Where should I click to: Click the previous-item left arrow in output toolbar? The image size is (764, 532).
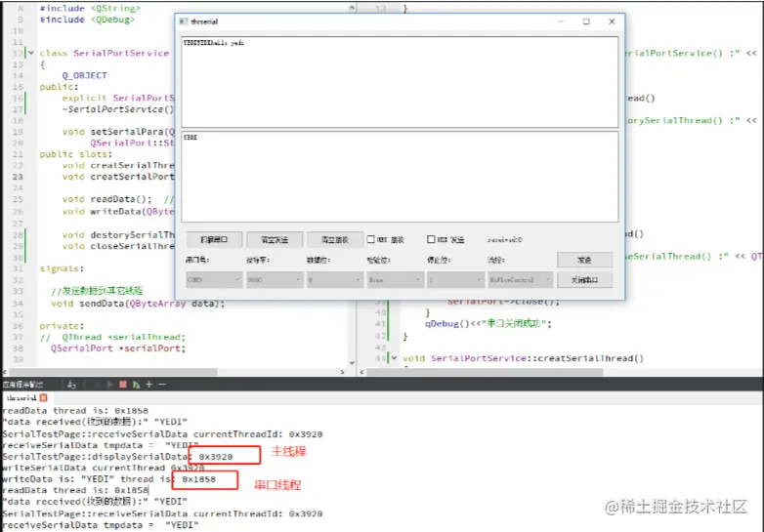point(85,385)
